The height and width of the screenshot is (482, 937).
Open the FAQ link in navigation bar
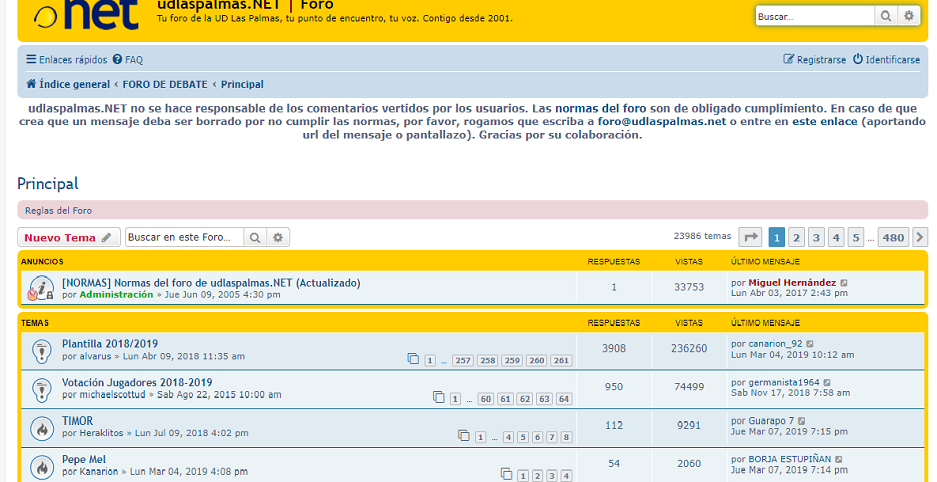(128, 60)
